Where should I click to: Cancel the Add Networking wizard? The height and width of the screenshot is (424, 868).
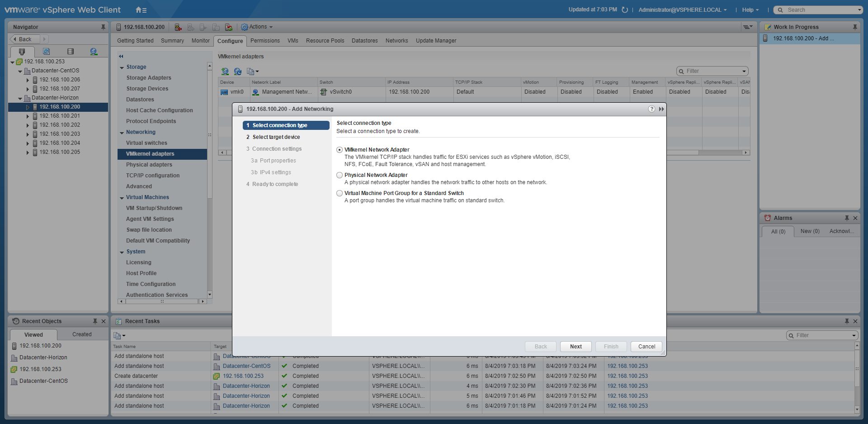click(x=646, y=347)
